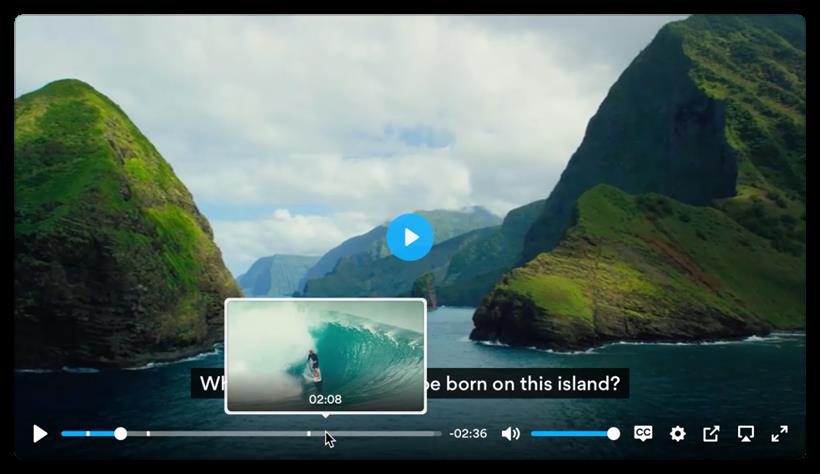Jump to the third chapter marker near 02:08
Screen dimensions: 820x474
tap(309, 434)
